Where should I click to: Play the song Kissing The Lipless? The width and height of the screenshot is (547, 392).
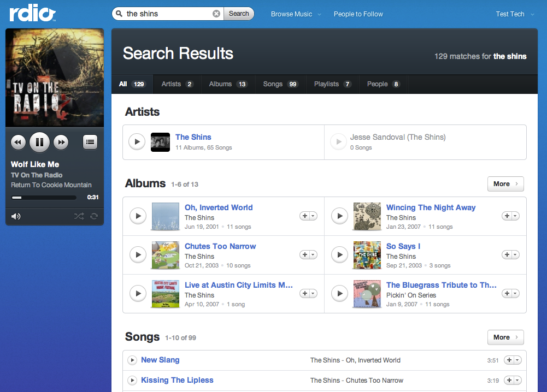click(132, 380)
